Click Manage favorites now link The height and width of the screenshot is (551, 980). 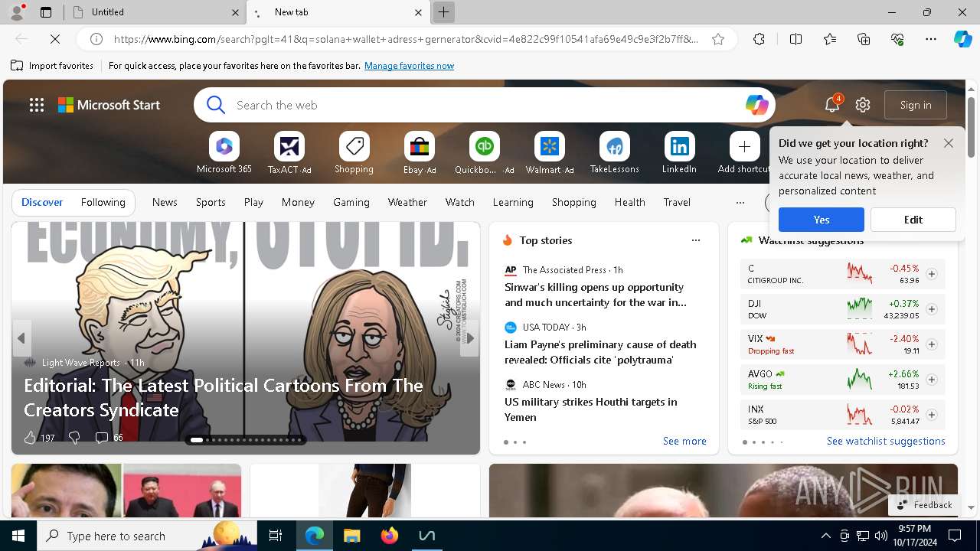(x=409, y=66)
